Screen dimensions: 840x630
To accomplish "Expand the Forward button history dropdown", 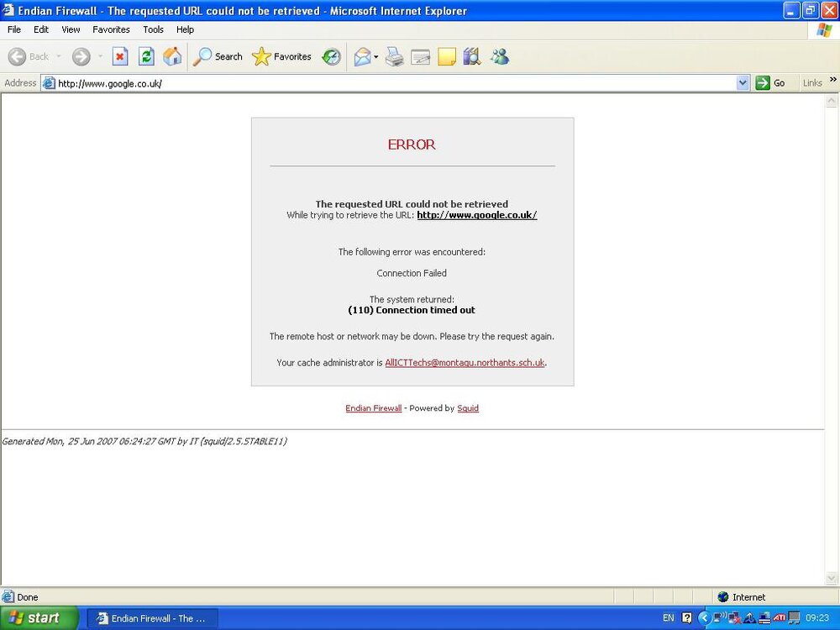I will [x=100, y=57].
